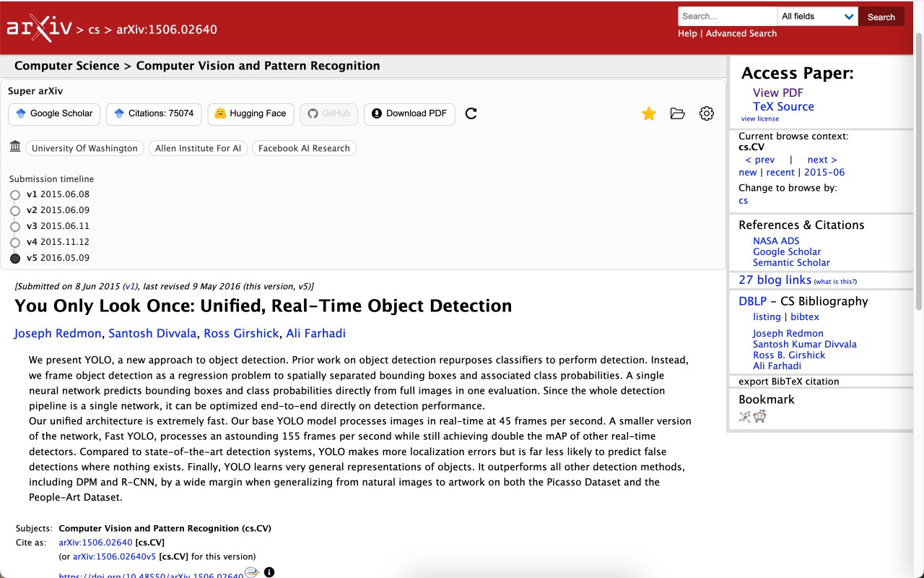This screenshot has height=578, width=924.
Task: Click export BibTeX citation
Action: pos(789,381)
